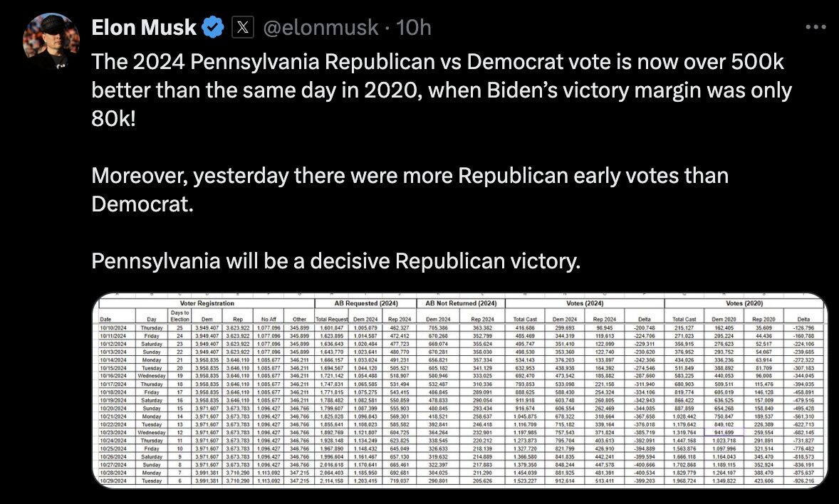Open Elon Musk's profile avatar
Screen dimensions: 839x504
(x=51, y=41)
